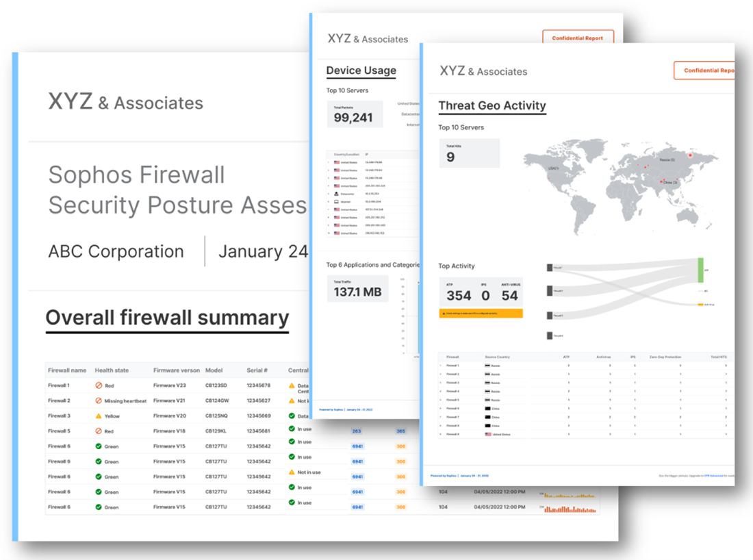Open the CPR Advanced link in the footer

point(713,476)
